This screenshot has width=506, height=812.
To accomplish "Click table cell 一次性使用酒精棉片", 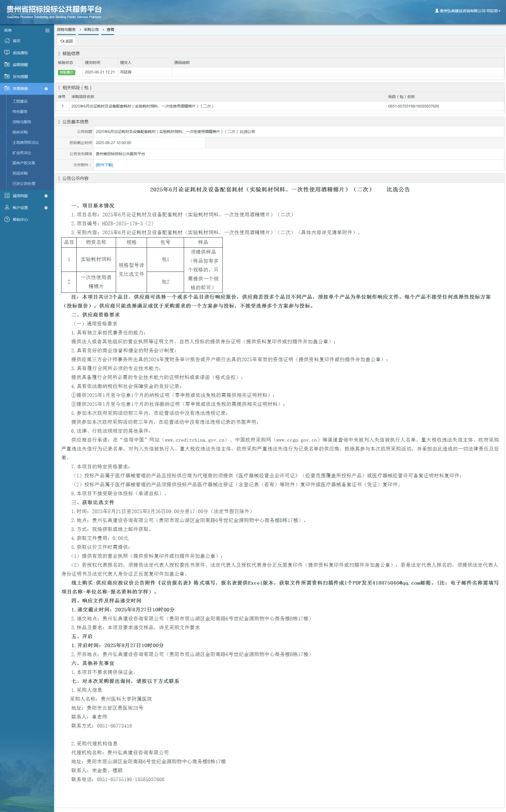I will point(96,282).
